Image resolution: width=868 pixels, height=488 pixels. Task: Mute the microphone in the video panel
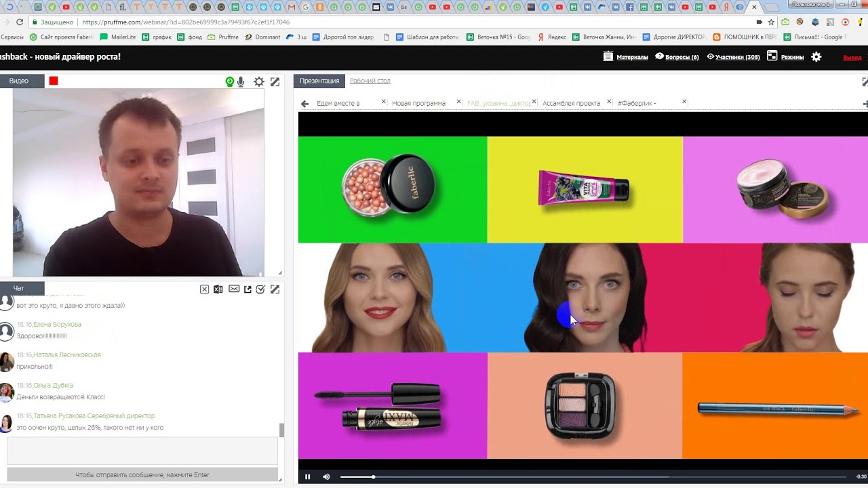tap(241, 81)
